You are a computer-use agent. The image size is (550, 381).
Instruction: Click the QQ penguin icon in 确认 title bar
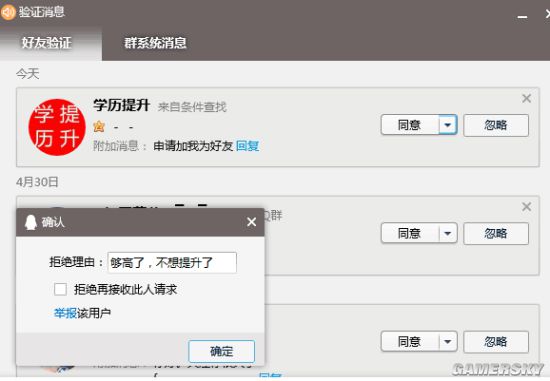pos(31,222)
